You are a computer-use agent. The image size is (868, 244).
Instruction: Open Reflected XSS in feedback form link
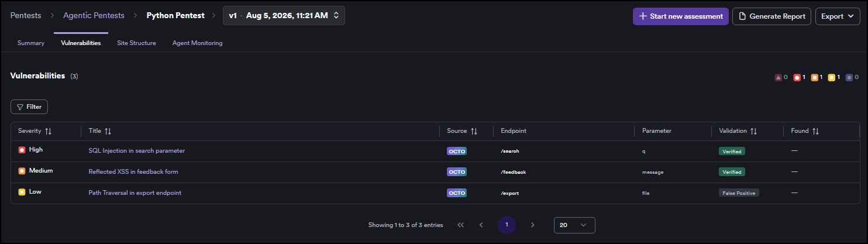(133, 172)
